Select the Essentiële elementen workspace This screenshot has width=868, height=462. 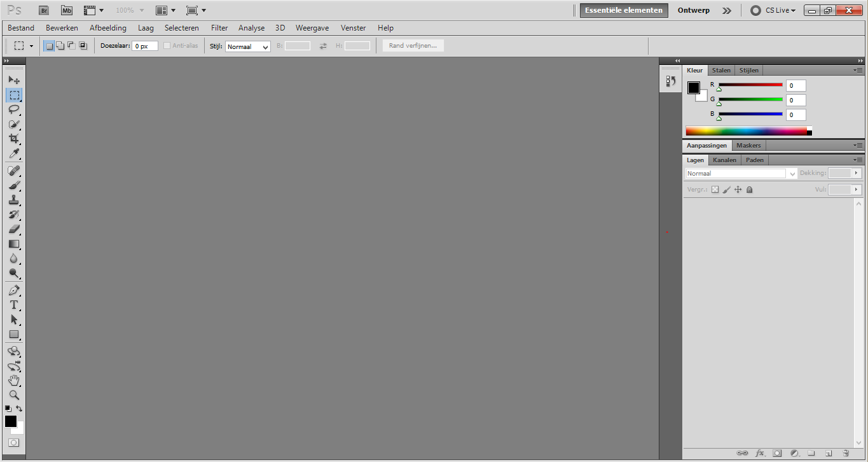(x=624, y=10)
